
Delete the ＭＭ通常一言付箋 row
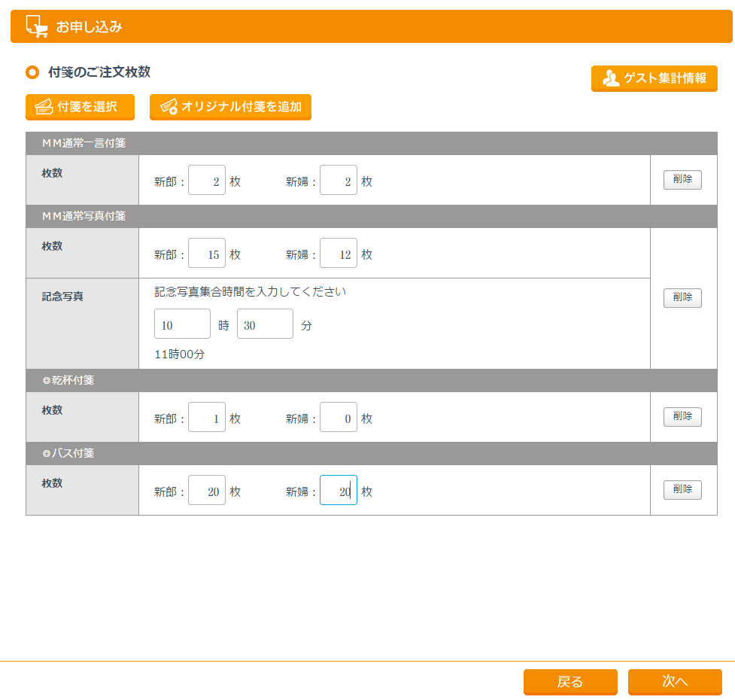point(682,180)
